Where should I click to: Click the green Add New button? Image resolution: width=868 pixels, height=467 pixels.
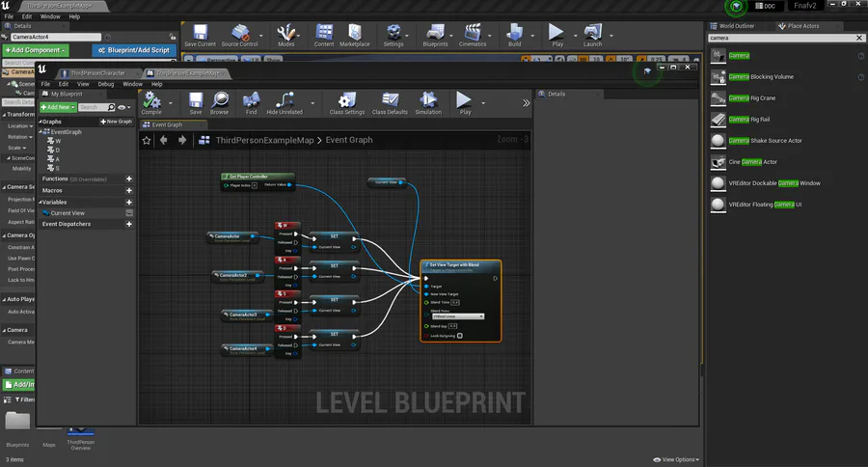coord(58,107)
